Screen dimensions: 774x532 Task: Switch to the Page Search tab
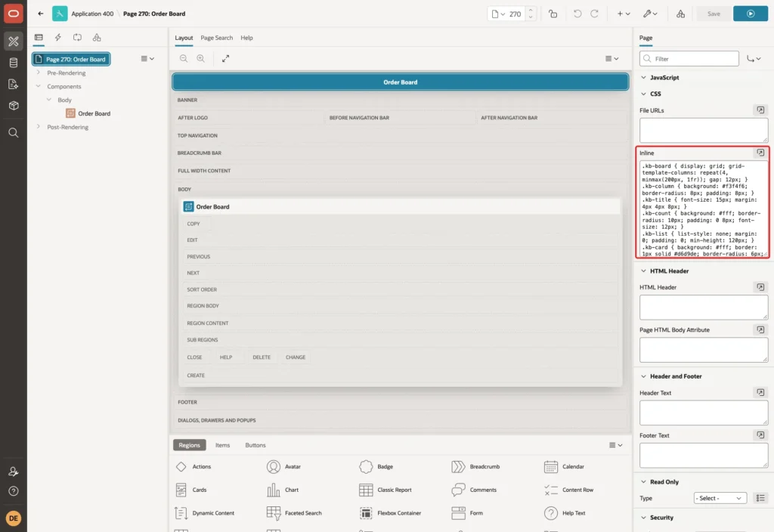(216, 38)
